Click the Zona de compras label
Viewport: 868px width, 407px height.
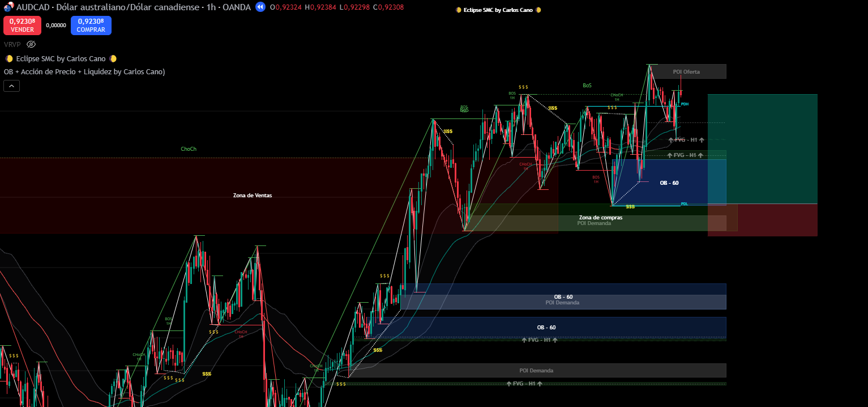point(600,217)
